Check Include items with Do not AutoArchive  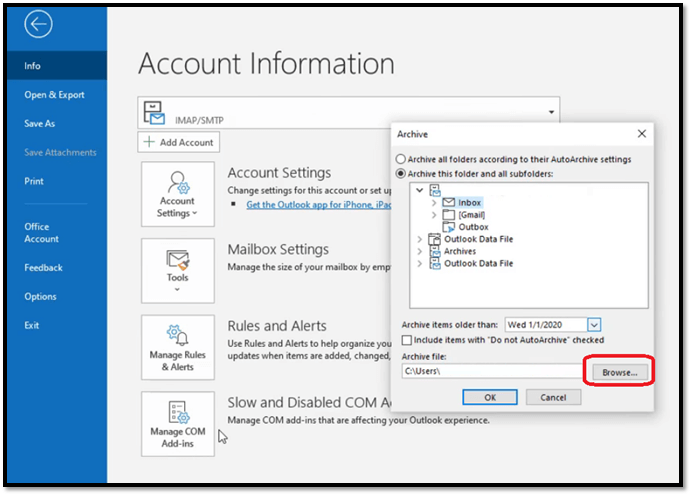click(407, 340)
